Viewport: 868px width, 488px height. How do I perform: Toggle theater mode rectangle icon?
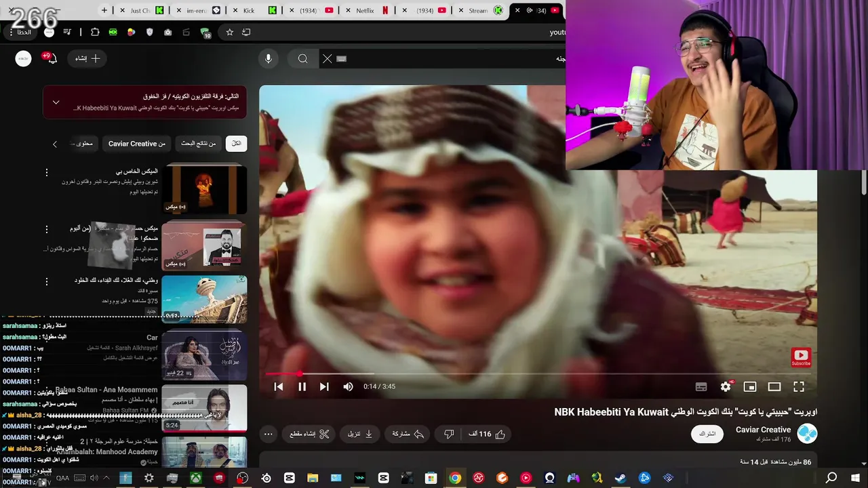pos(774,386)
